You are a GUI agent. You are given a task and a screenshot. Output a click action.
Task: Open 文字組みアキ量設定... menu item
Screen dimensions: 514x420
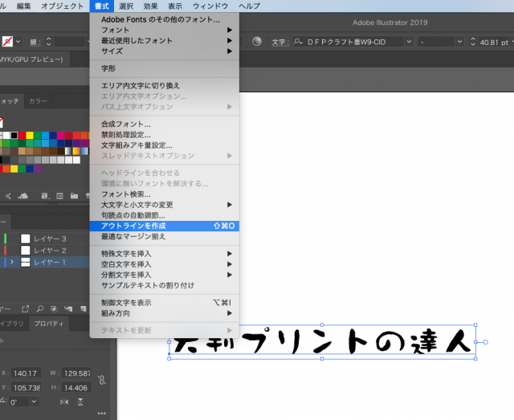pyautogui.click(x=164, y=145)
